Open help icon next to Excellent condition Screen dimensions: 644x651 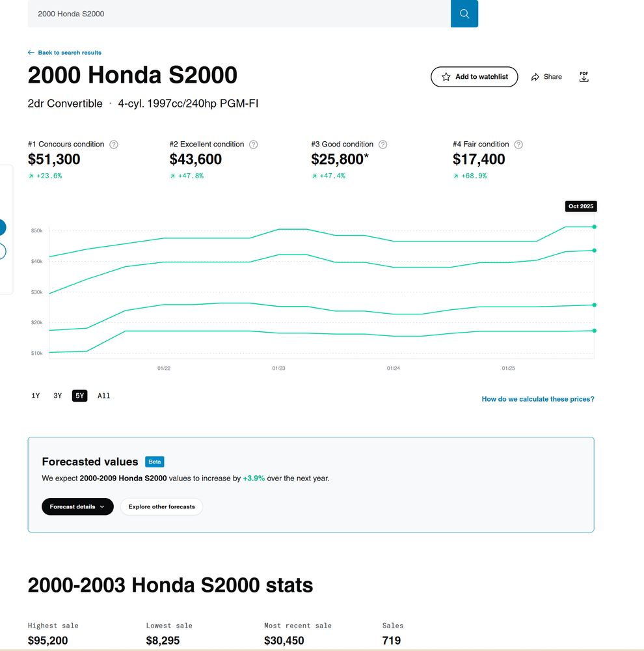[254, 145]
